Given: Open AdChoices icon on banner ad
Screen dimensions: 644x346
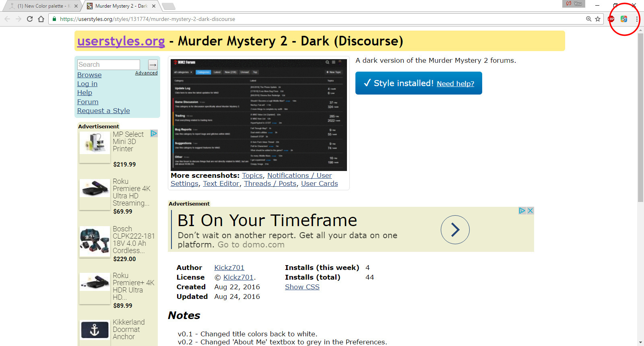Looking at the screenshot, I should tap(522, 210).
